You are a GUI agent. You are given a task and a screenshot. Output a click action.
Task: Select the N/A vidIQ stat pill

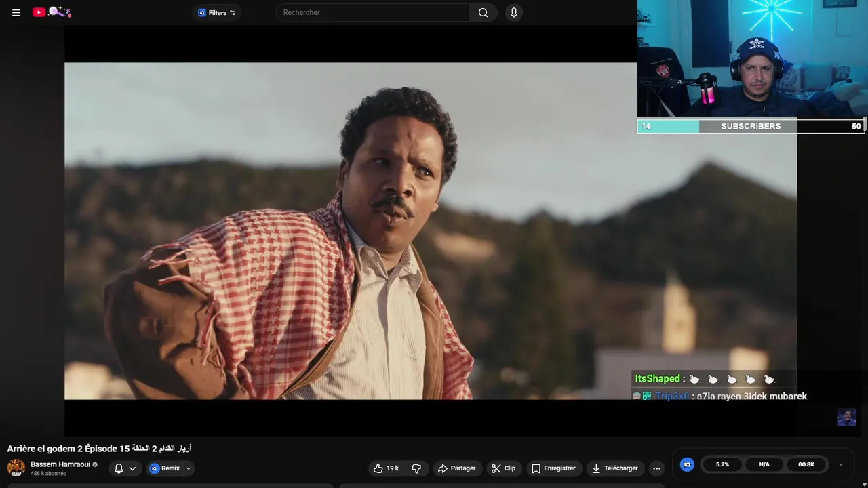[x=764, y=464]
